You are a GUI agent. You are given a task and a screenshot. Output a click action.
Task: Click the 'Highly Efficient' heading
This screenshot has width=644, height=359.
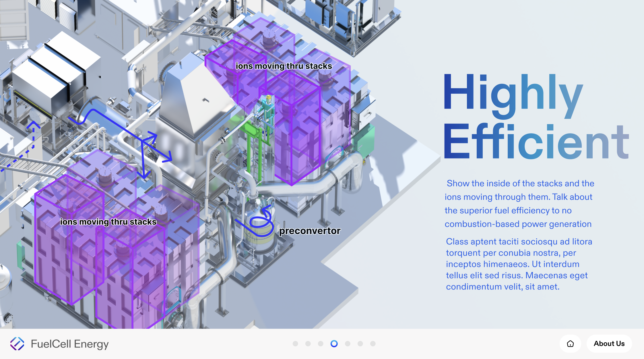pyautogui.click(x=536, y=116)
